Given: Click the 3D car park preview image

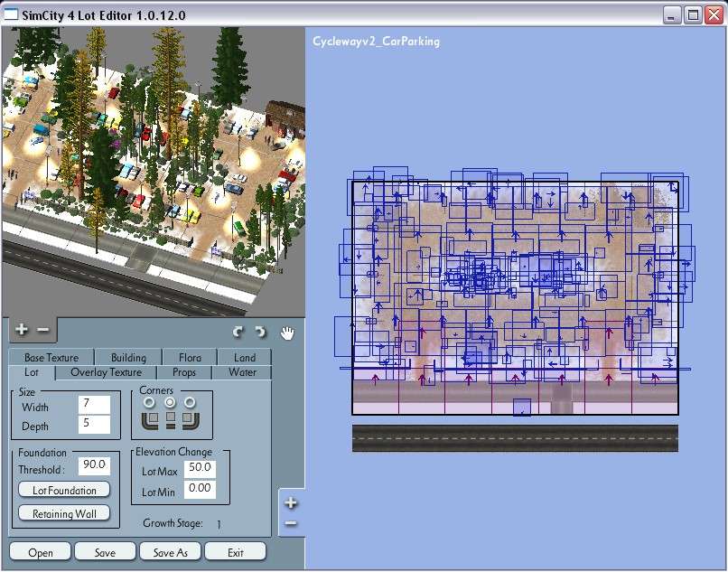Looking at the screenshot, I should (154, 172).
